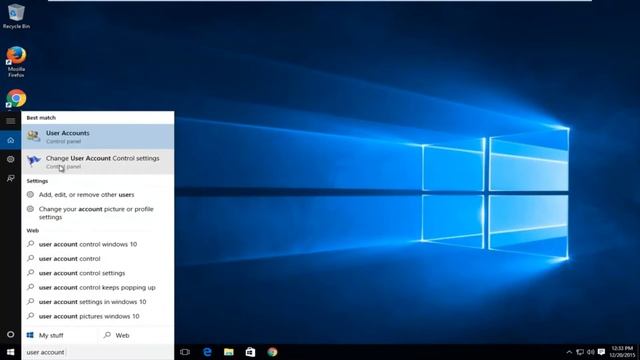
Task: Select suggestion user account control keeps popping up
Action: tap(98, 287)
